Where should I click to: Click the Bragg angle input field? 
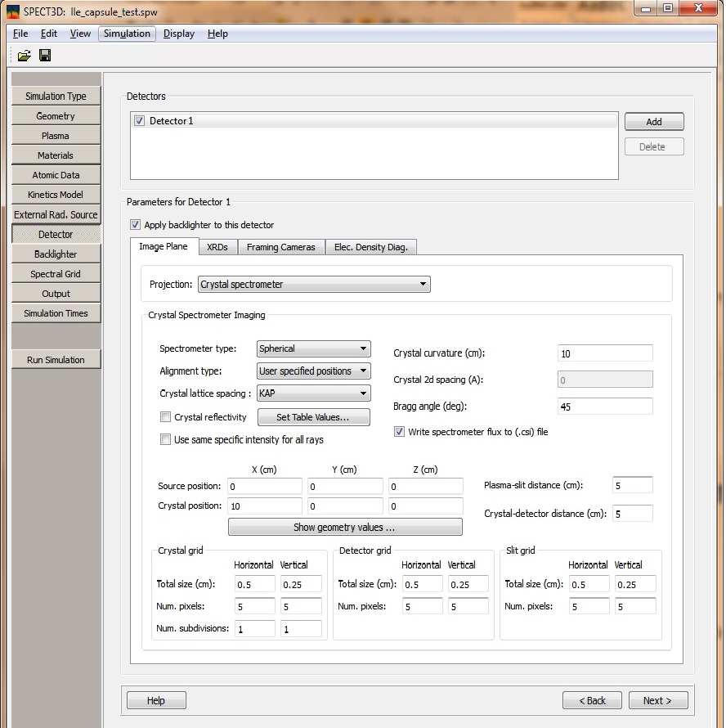point(604,407)
